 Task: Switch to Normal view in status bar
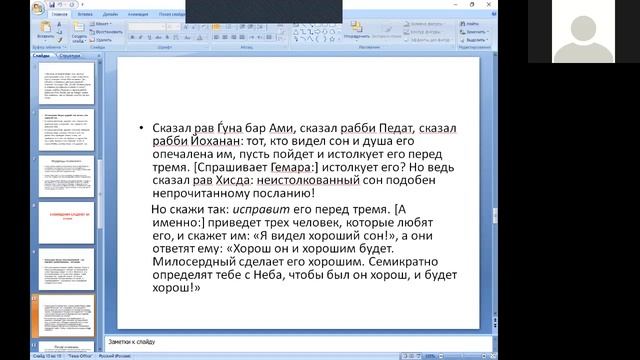(x=404, y=356)
